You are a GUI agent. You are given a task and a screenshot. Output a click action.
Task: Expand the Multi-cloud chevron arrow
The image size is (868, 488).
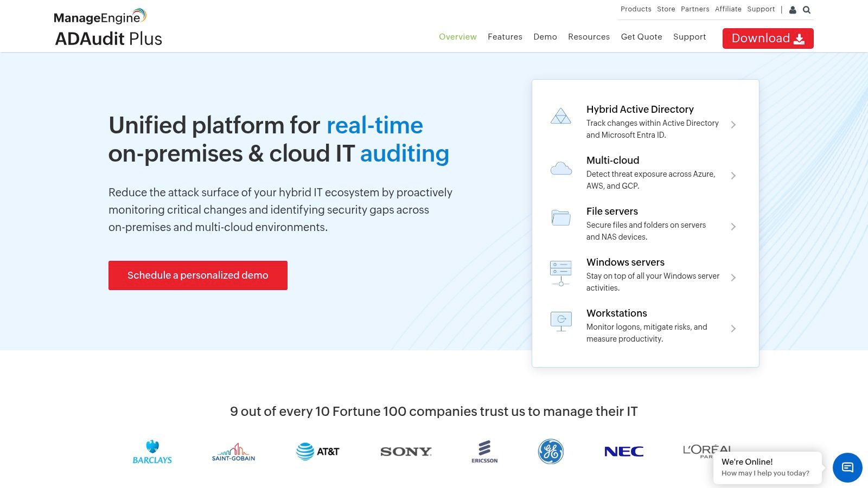(733, 175)
